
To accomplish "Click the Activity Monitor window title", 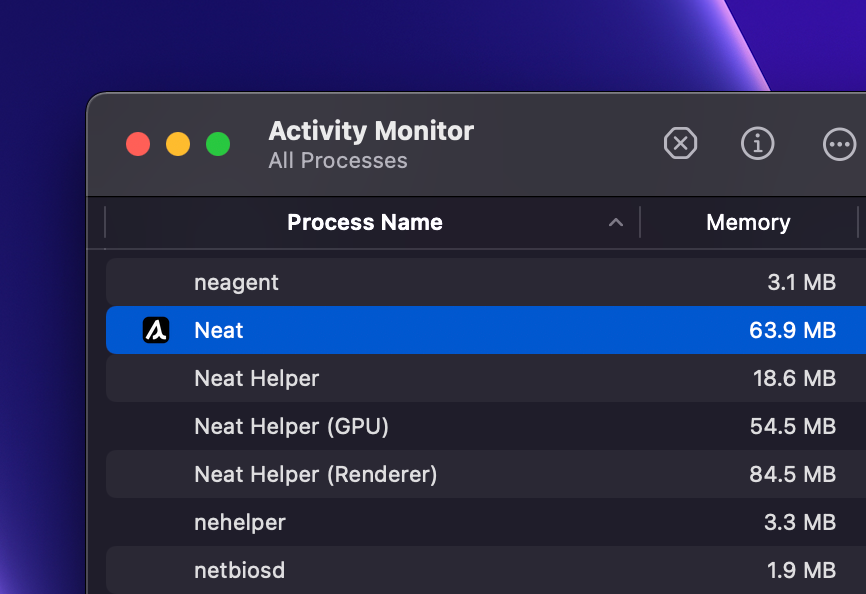I will click(371, 131).
